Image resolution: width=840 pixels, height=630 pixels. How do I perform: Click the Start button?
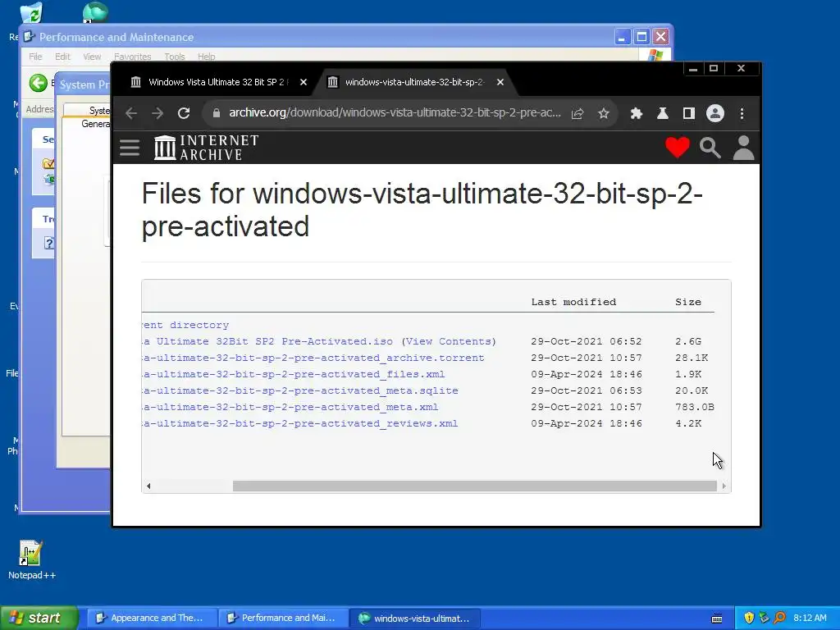click(x=39, y=618)
